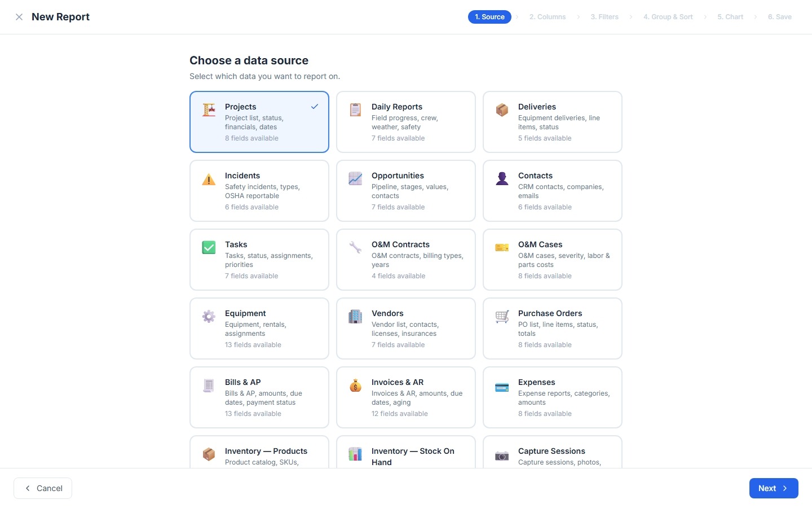
Task: Click the Deliveries box icon
Action: pyautogui.click(x=502, y=110)
